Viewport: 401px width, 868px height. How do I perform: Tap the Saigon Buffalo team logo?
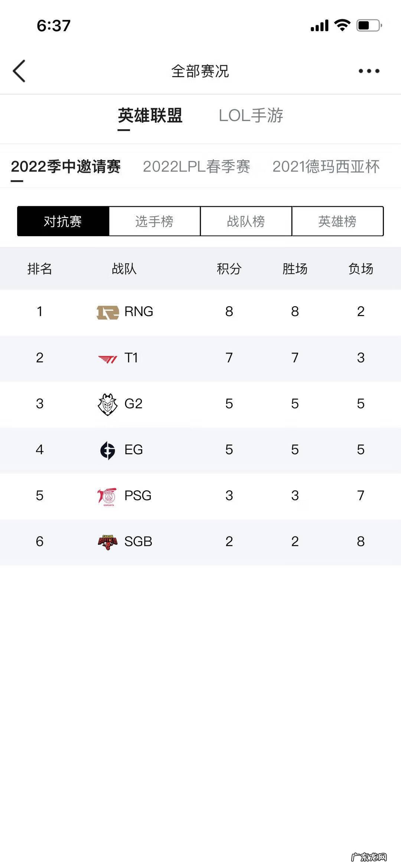[x=108, y=542]
